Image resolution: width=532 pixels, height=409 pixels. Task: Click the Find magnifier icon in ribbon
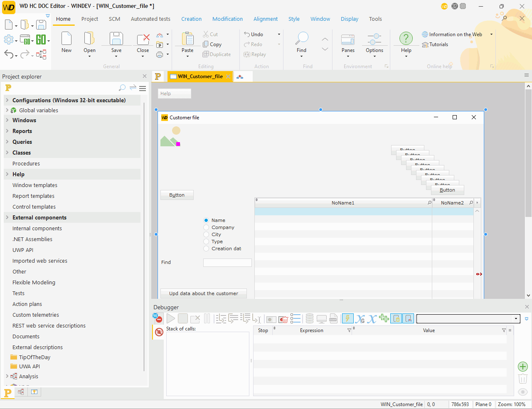point(302,38)
